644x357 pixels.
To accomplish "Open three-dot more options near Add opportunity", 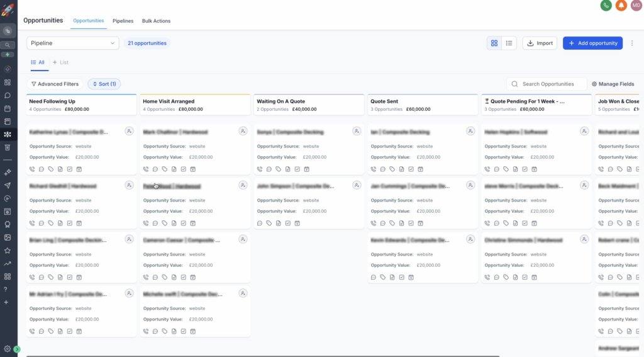I will coord(632,43).
